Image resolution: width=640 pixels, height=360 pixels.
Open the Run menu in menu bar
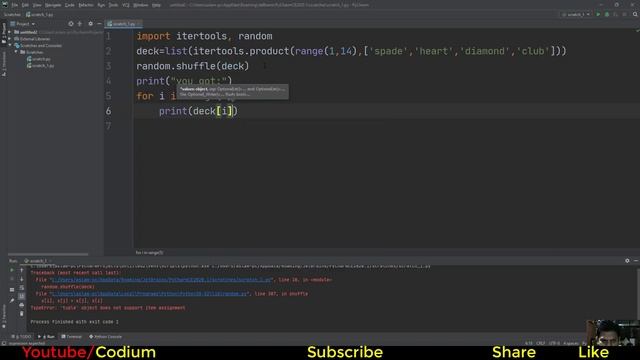101,5
